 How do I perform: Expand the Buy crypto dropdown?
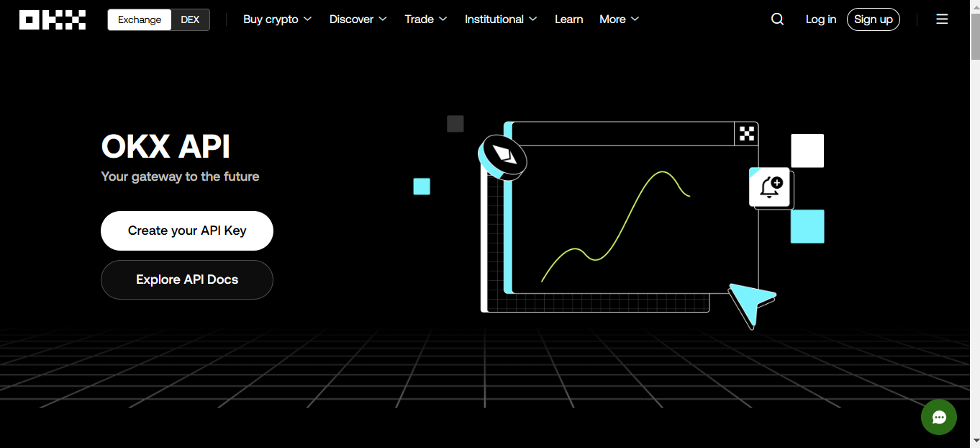277,19
